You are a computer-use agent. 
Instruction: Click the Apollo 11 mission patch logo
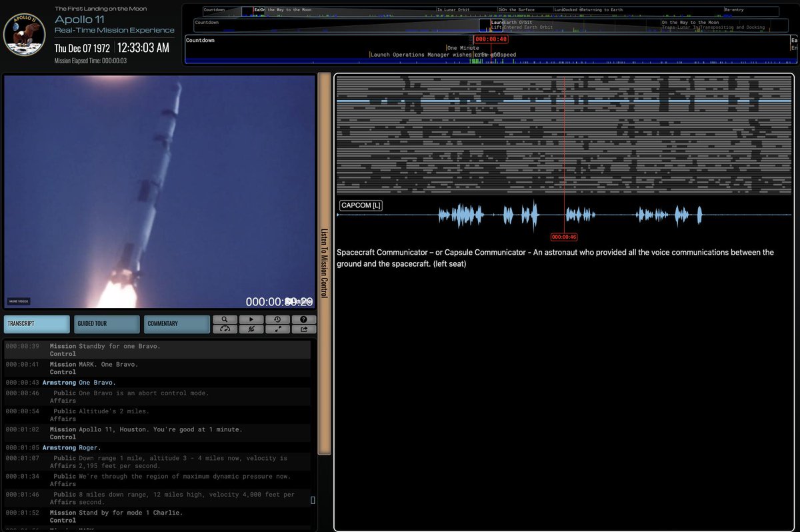tap(26, 36)
